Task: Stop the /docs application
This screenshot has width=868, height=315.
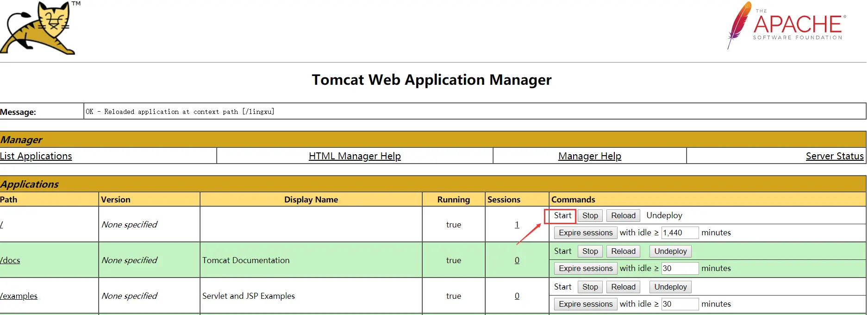Action: pos(590,251)
